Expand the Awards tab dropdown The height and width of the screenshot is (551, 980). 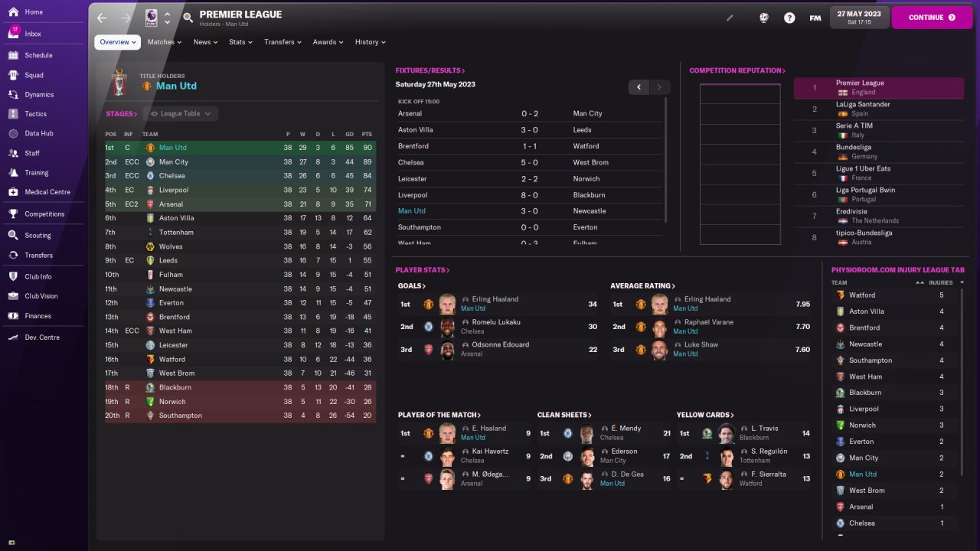328,42
